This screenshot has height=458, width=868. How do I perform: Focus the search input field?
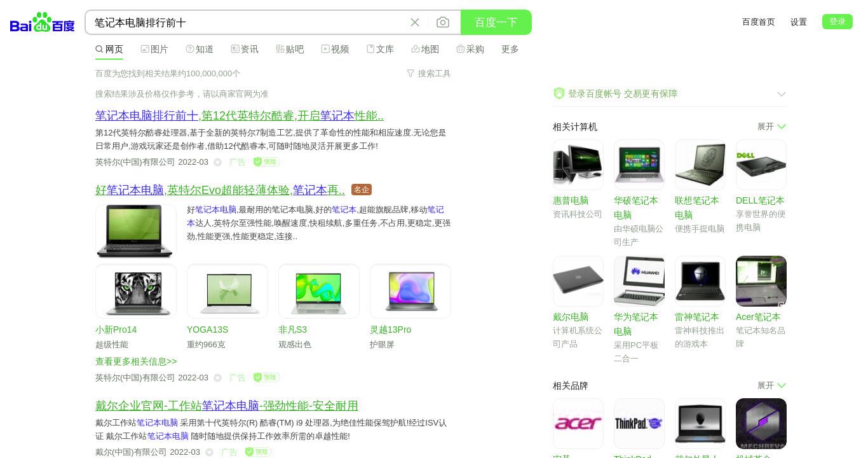pyautogui.click(x=248, y=22)
